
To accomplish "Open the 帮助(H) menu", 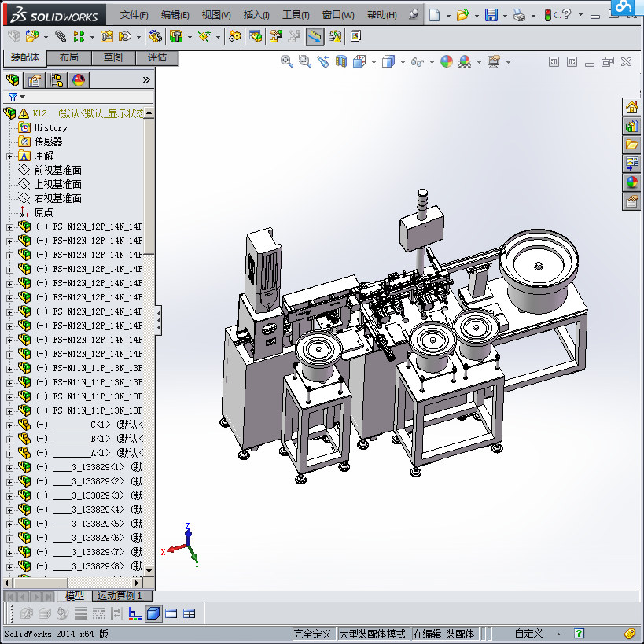I will [x=382, y=15].
